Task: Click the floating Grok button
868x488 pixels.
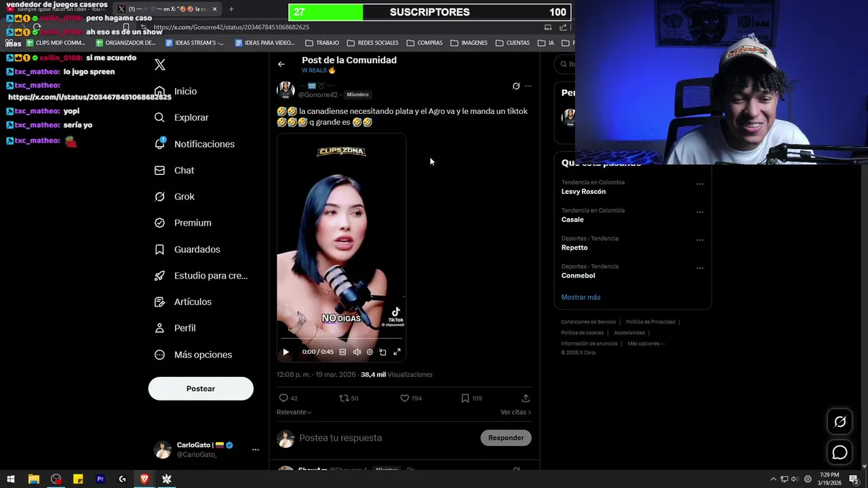Action: pyautogui.click(x=840, y=422)
